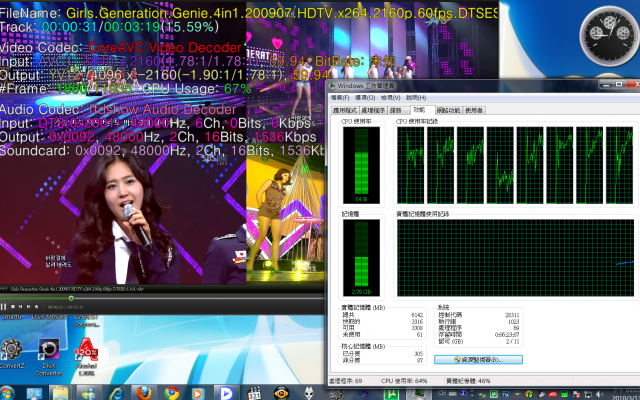
Task: Open the yellow eye media player taskbar icon
Action: click(281, 393)
